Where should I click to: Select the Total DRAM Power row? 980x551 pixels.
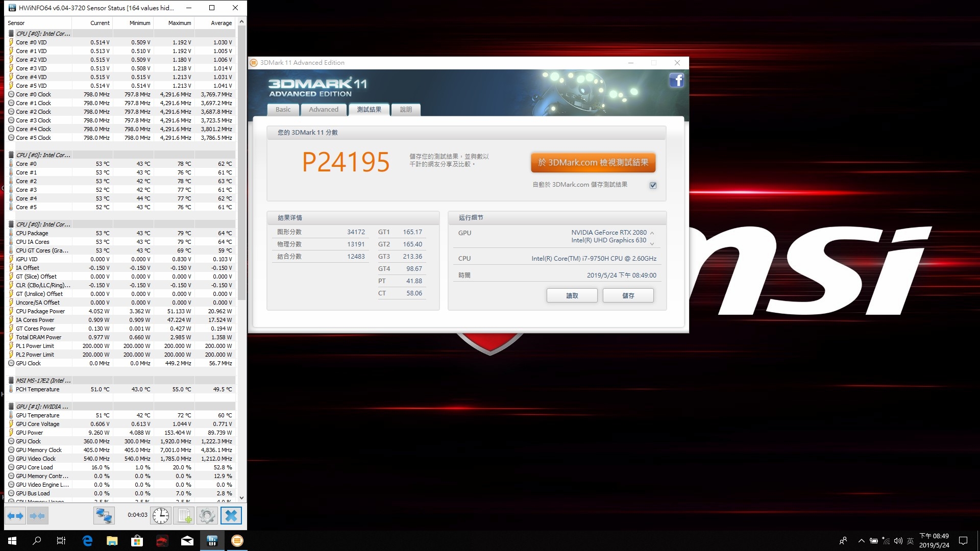click(x=120, y=337)
